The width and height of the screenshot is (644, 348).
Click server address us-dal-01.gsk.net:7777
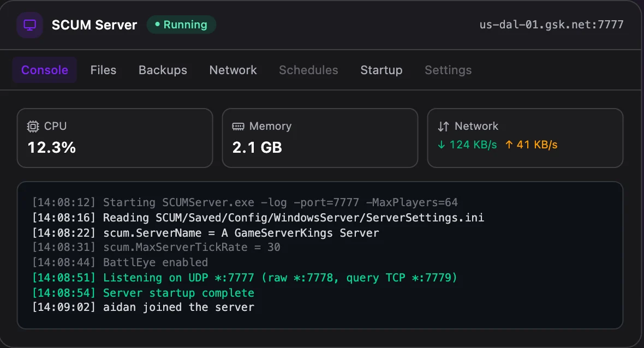(551, 25)
